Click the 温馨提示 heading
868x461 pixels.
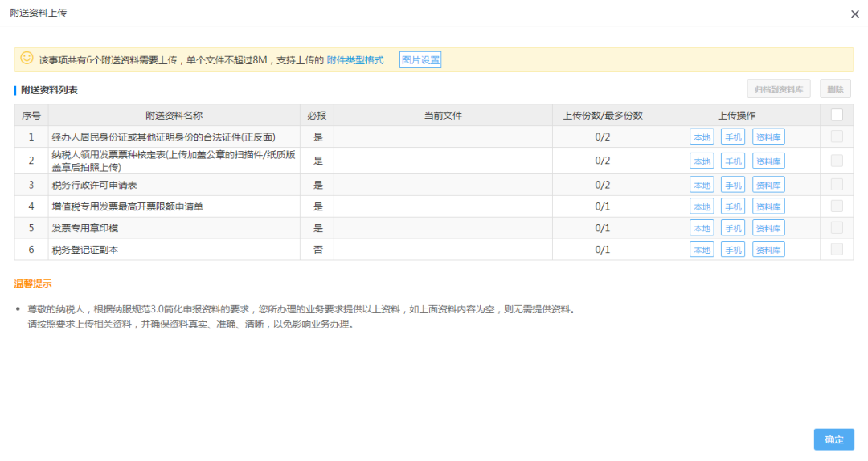coord(33,284)
